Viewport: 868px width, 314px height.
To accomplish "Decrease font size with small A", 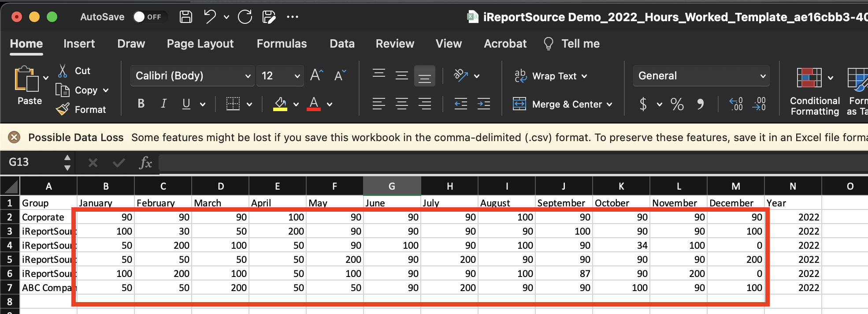I will click(x=340, y=75).
